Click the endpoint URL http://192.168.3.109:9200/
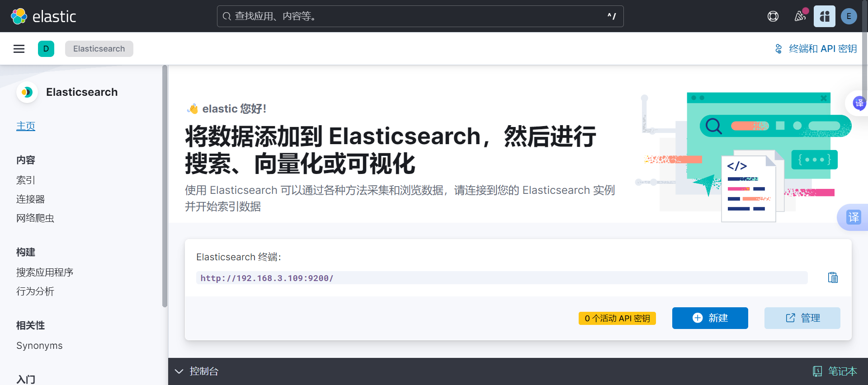 267,278
